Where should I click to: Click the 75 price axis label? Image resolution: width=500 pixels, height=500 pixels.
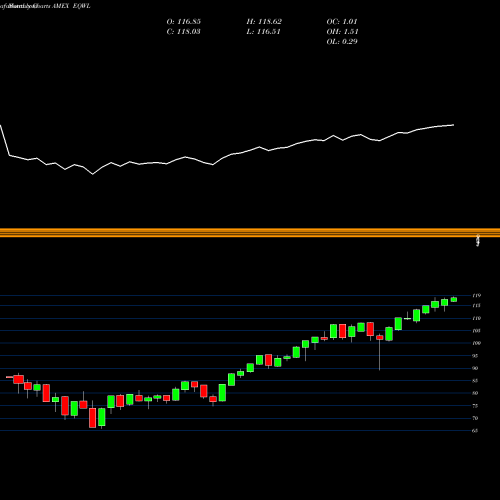(475, 406)
